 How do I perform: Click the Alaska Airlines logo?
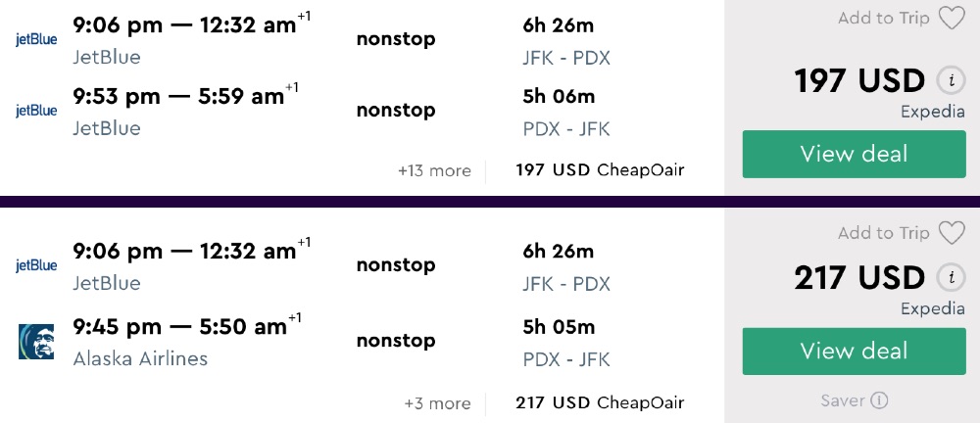pos(36,341)
